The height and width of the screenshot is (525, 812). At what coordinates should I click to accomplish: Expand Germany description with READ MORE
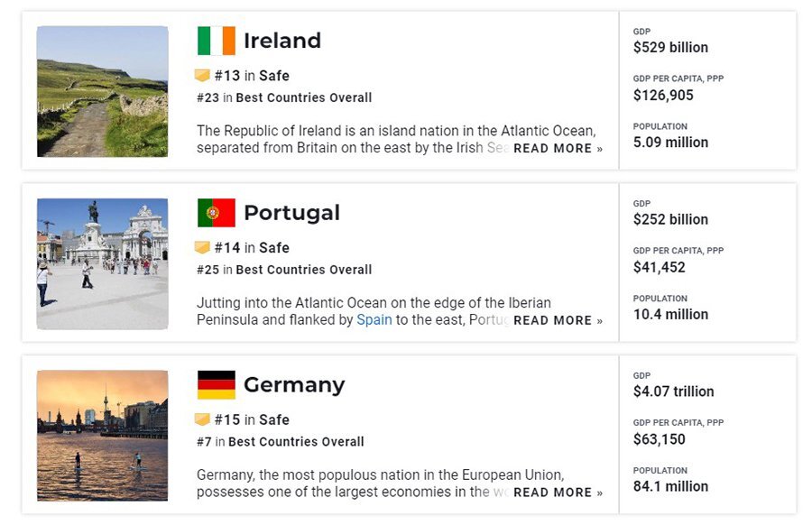coord(558,493)
